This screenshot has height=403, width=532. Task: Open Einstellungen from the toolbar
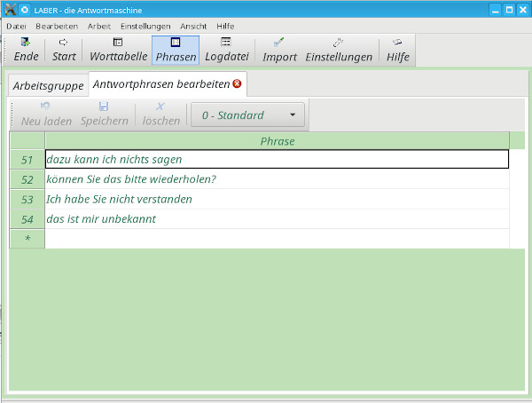pos(339,50)
